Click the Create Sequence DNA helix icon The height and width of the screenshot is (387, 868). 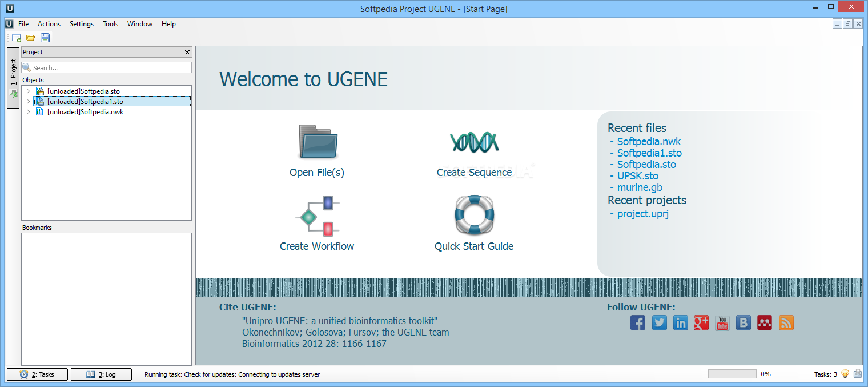474,141
